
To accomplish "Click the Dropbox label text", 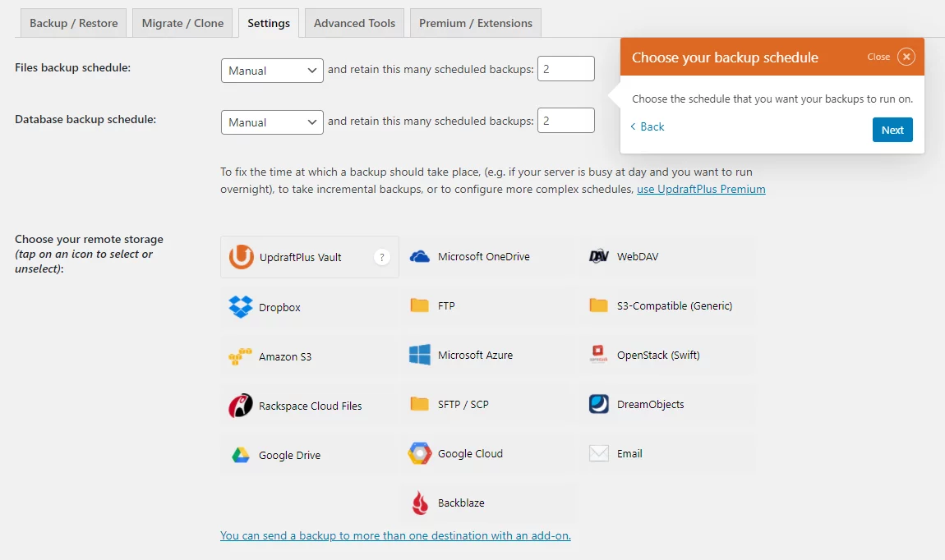I will pos(279,307).
